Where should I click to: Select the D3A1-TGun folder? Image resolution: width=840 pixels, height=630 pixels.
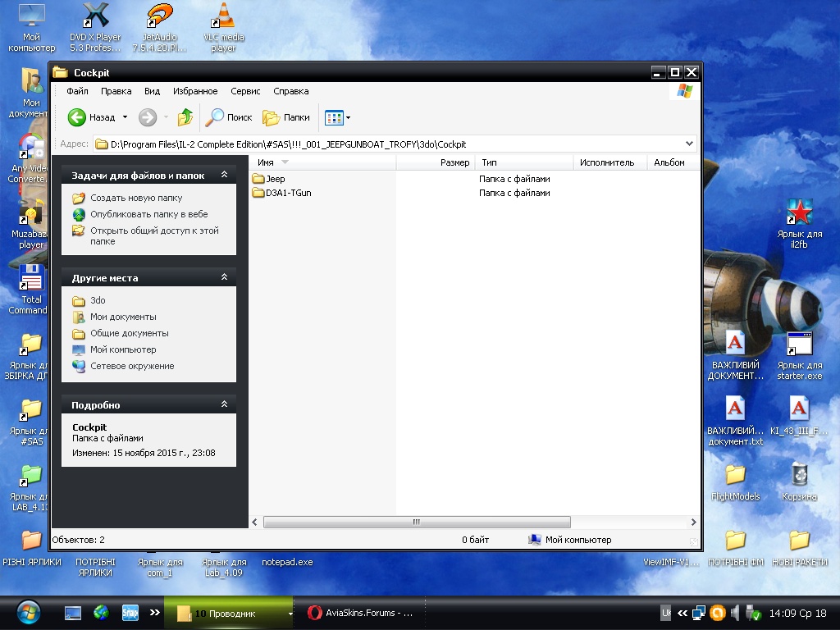point(288,194)
